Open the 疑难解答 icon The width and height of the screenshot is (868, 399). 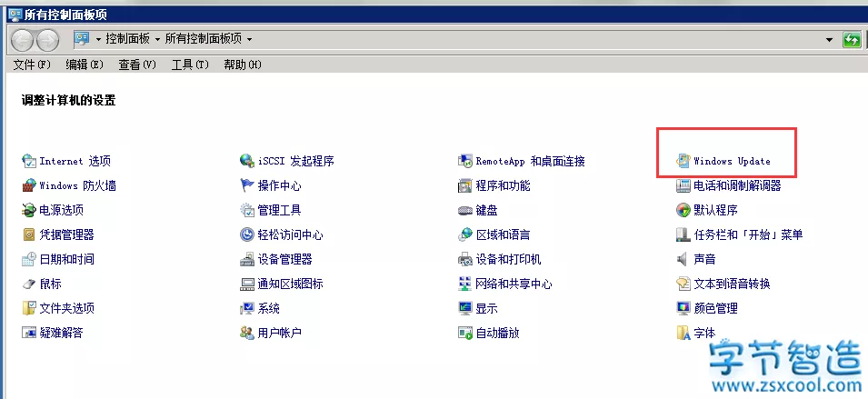pos(29,333)
